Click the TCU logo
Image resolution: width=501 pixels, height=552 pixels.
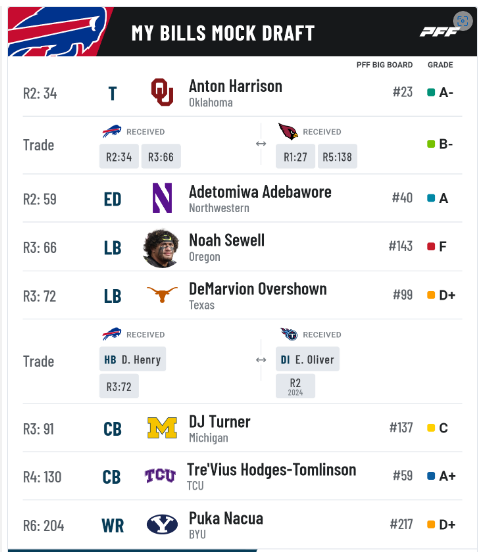pos(160,476)
